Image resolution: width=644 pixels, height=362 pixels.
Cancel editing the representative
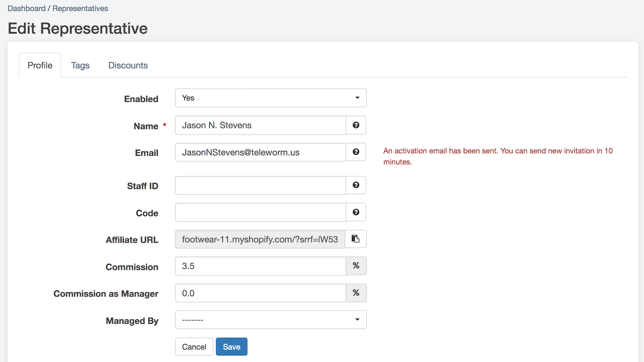194,346
